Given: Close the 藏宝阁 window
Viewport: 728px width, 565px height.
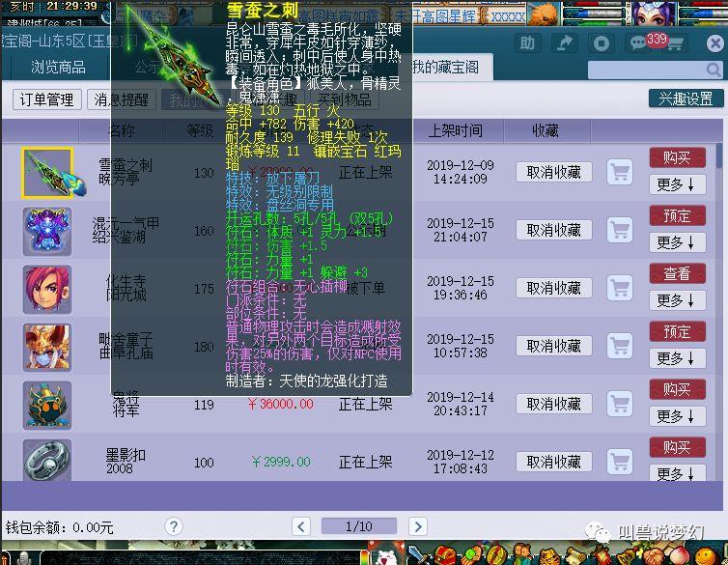Looking at the screenshot, I should (x=715, y=43).
